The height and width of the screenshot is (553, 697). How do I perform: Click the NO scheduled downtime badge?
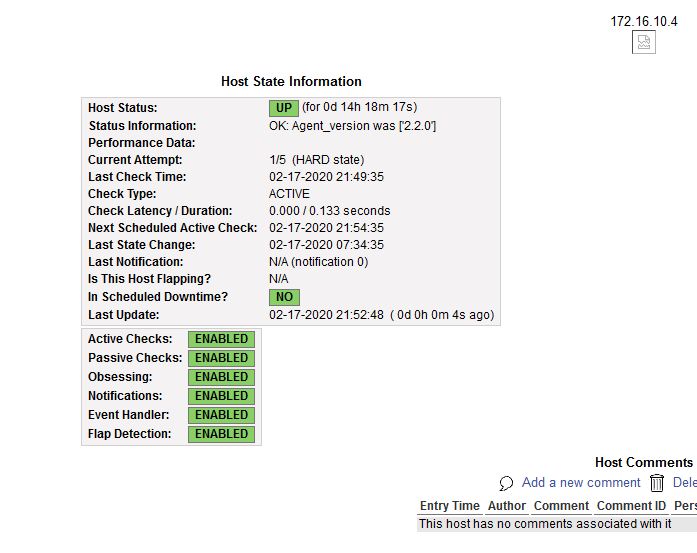coord(284,297)
